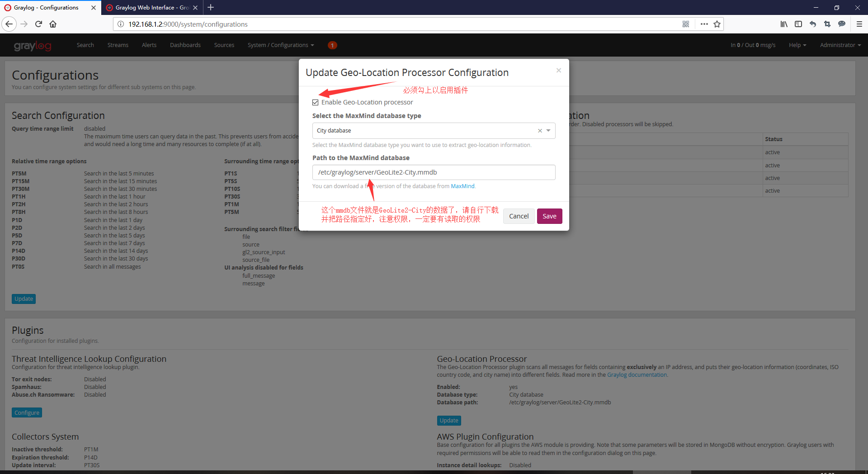The width and height of the screenshot is (868, 474).
Task: Open the notification badge showing 1
Action: click(332, 45)
